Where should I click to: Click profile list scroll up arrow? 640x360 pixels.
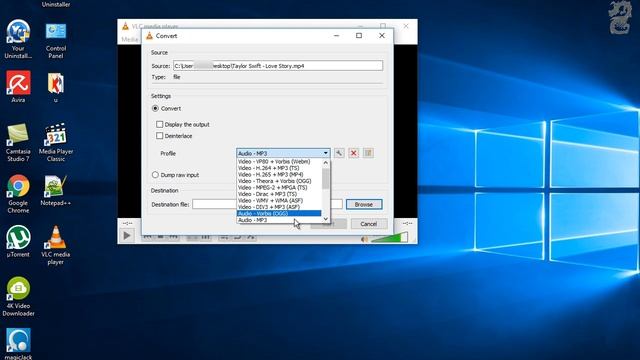[x=325, y=162]
